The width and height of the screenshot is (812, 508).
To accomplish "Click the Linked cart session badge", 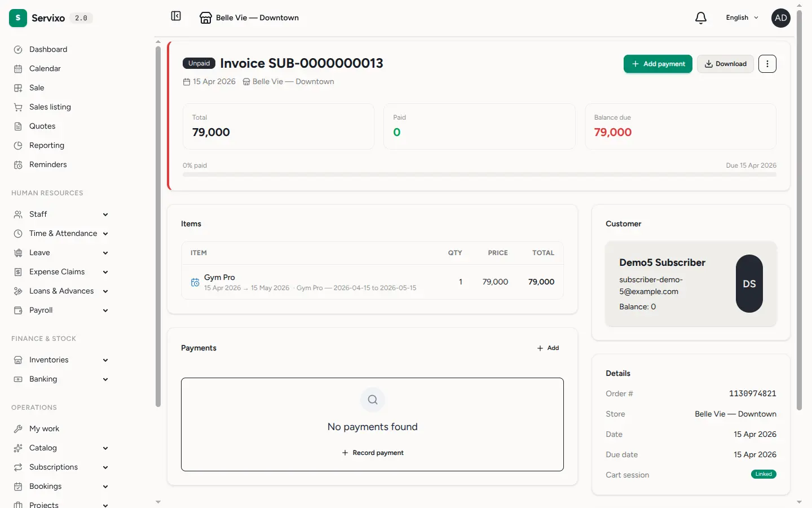I will click(x=764, y=474).
